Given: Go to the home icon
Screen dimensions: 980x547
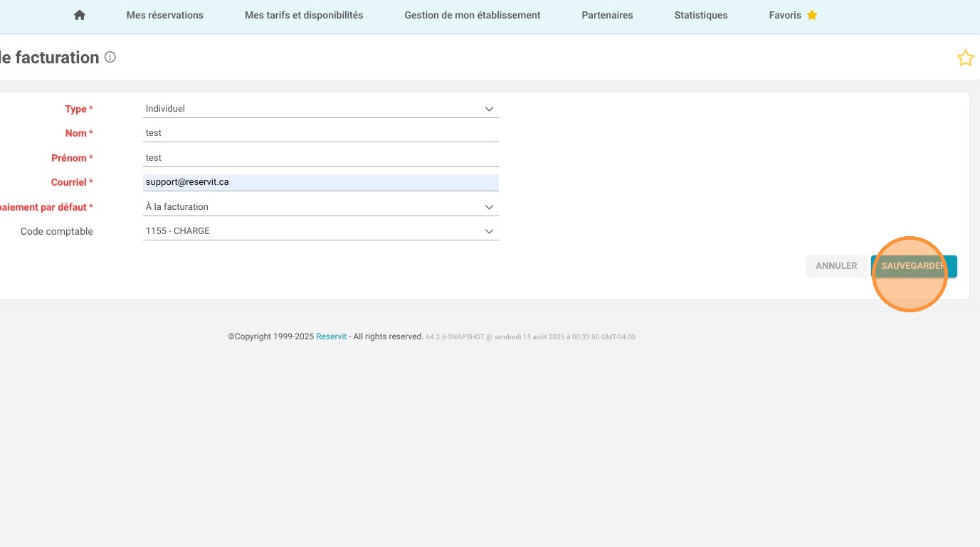Looking at the screenshot, I should tap(80, 15).
